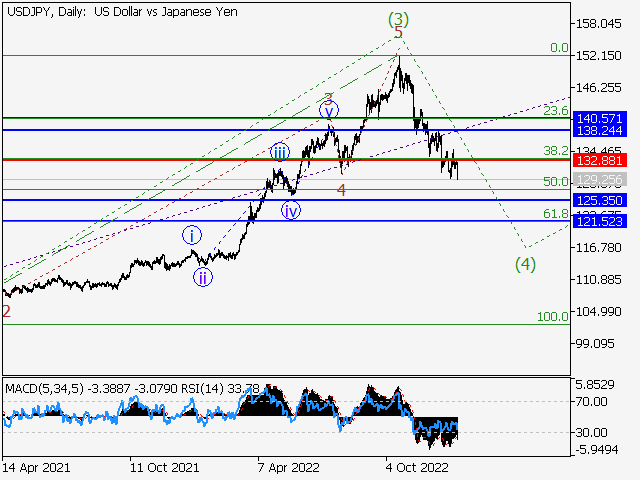Select the Fibonacci 100.0 level label
The image size is (640, 480).
553,316
